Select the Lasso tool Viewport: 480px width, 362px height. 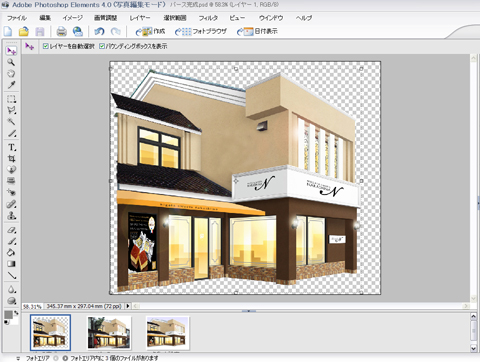pos(11,110)
